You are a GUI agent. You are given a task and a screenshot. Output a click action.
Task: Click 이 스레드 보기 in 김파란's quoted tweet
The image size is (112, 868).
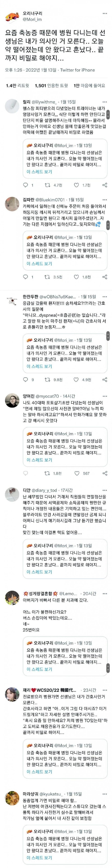[x=39, y=264]
